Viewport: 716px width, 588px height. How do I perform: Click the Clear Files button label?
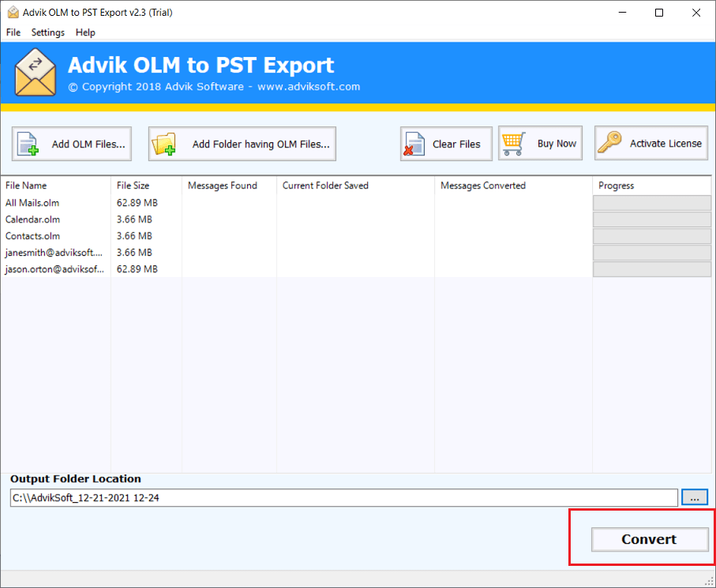[456, 144]
